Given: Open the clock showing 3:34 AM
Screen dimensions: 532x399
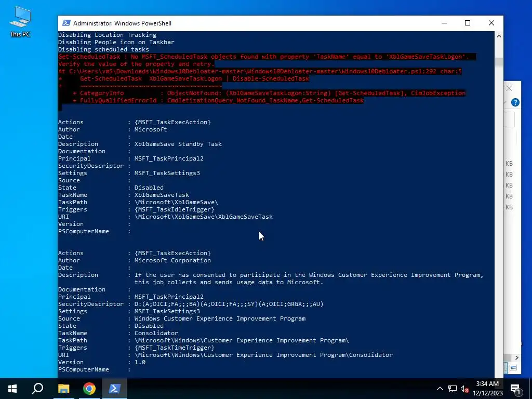Looking at the screenshot, I should point(487,389).
